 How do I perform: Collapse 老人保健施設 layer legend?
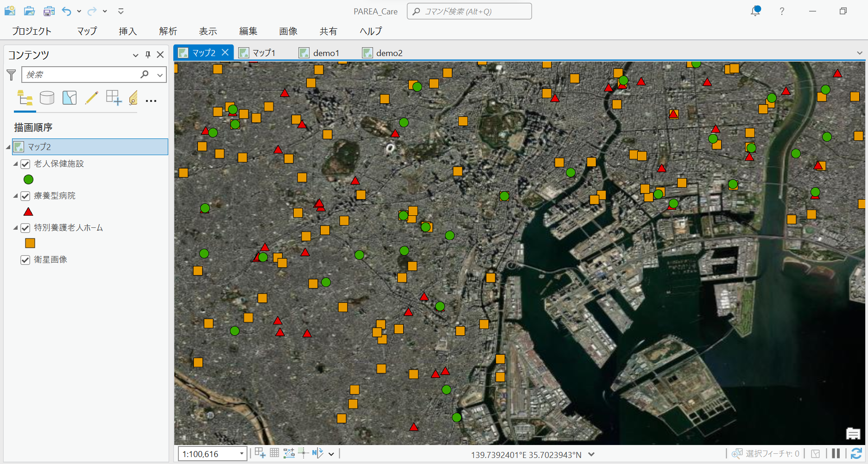[15, 164]
